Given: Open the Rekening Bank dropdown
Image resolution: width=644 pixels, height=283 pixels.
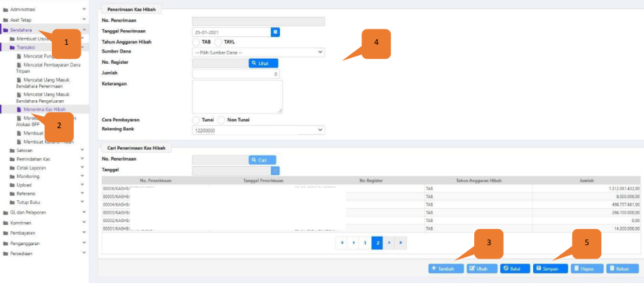Looking at the screenshot, I should tap(258, 130).
